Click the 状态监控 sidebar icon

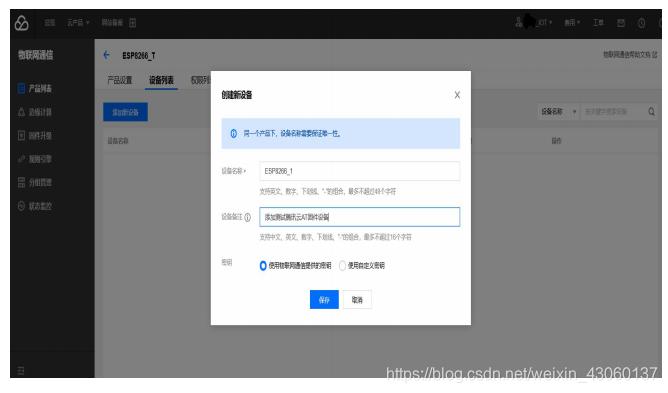click(x=21, y=206)
